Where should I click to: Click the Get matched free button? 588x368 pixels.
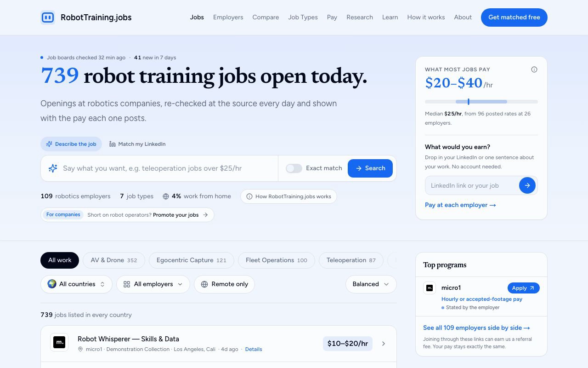(514, 17)
